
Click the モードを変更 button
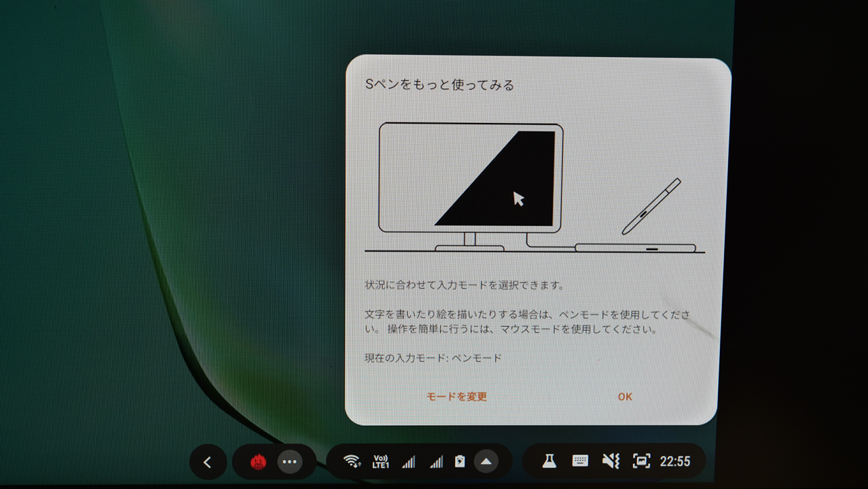pos(456,397)
